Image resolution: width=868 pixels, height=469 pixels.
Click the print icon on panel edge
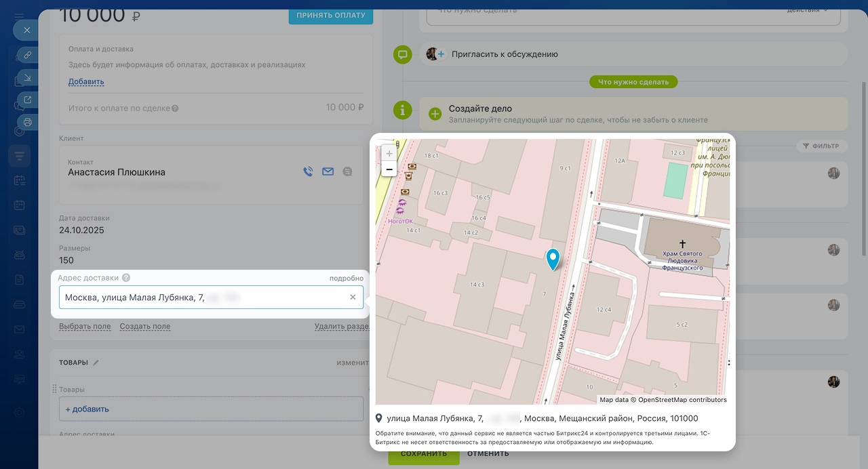[27, 122]
